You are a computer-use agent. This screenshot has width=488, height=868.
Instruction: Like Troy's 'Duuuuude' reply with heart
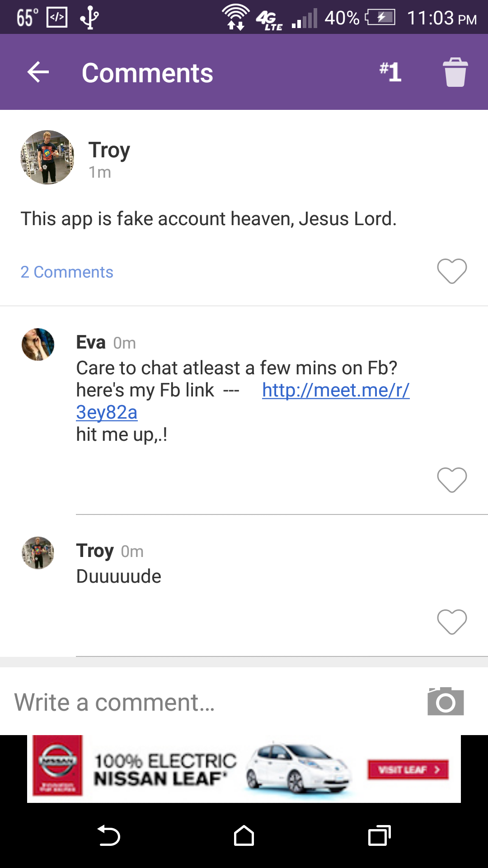tap(452, 622)
